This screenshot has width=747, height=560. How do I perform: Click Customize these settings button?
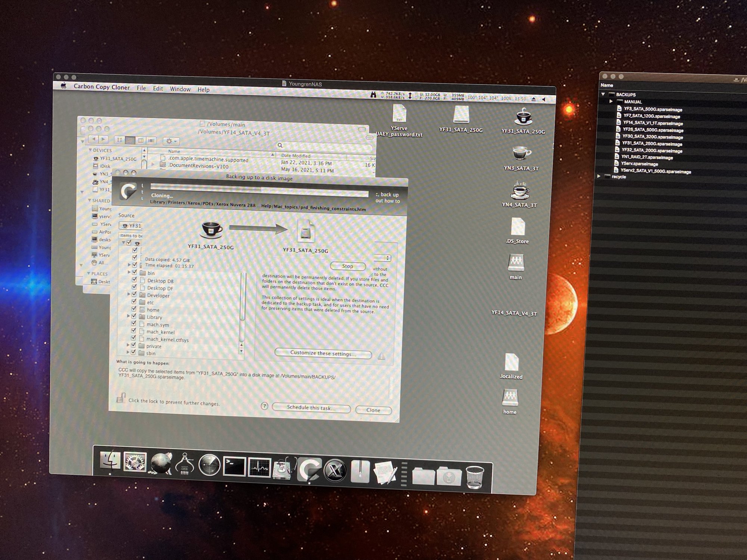[x=323, y=353]
